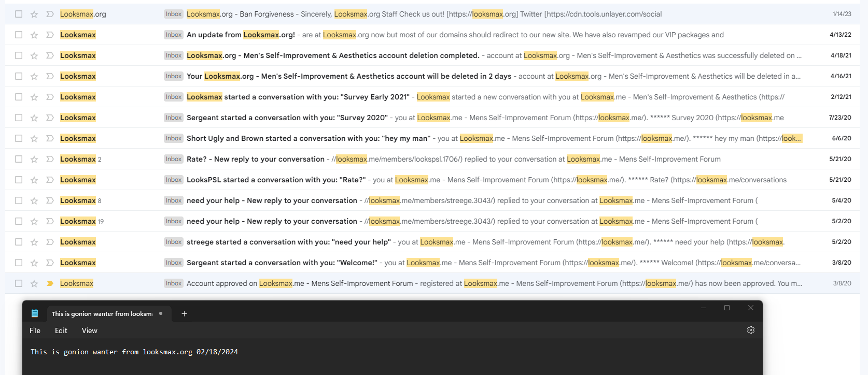Open Notepad File menu
This screenshot has height=375, width=868.
pos(35,330)
